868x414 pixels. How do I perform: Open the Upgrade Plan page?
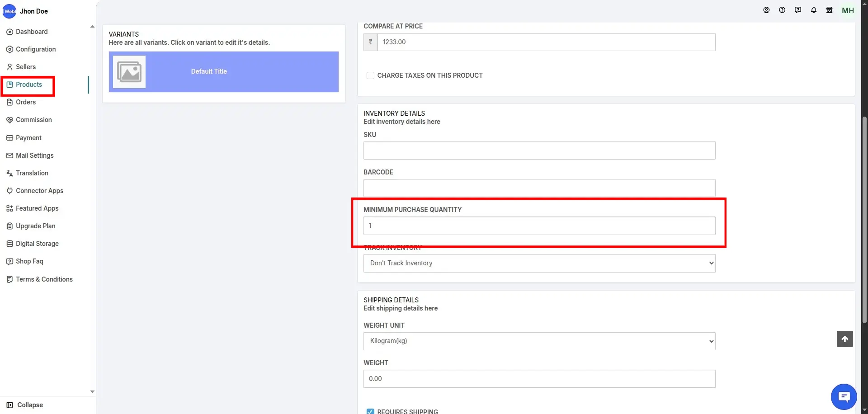(35, 226)
